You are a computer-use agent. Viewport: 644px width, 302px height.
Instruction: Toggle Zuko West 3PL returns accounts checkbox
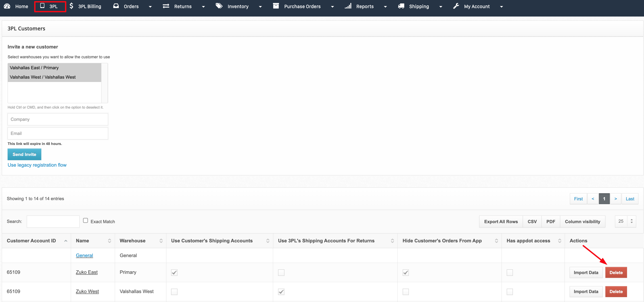point(281,292)
